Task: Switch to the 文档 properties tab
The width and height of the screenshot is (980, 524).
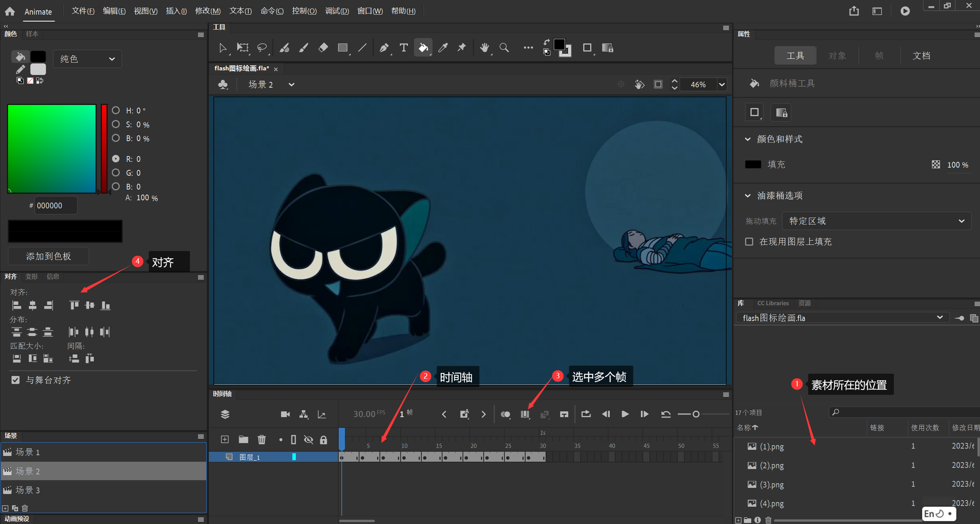Action: pos(921,56)
